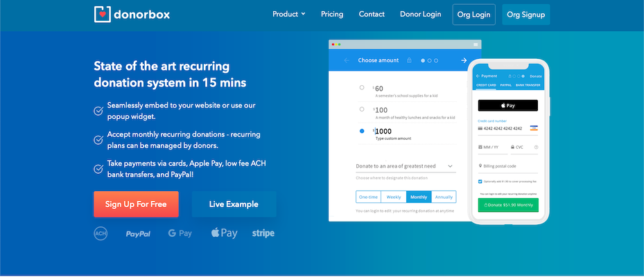The image size is (644, 277).
Task: Choose the Weekly frequency option
Action: click(394, 197)
